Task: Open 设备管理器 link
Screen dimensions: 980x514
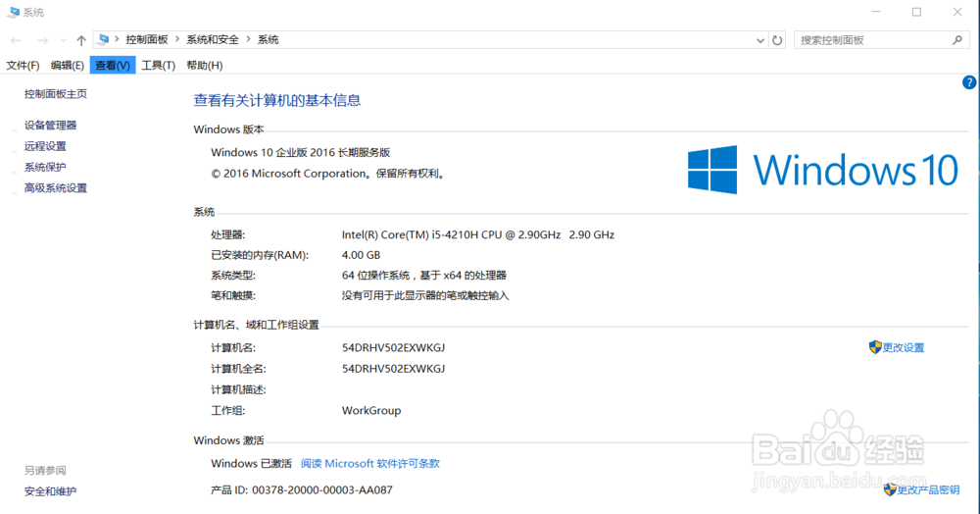Action: coord(50,125)
